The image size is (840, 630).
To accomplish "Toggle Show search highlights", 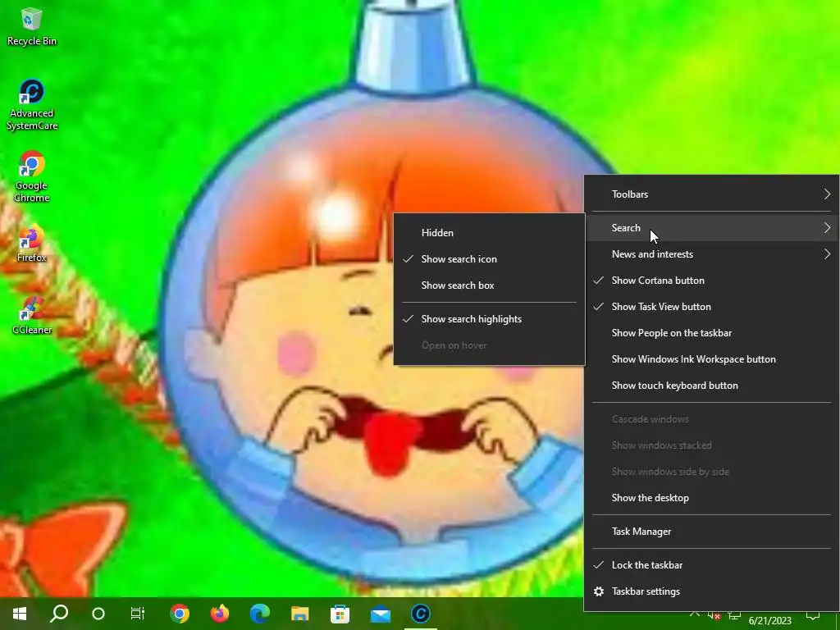I will 489,319.
